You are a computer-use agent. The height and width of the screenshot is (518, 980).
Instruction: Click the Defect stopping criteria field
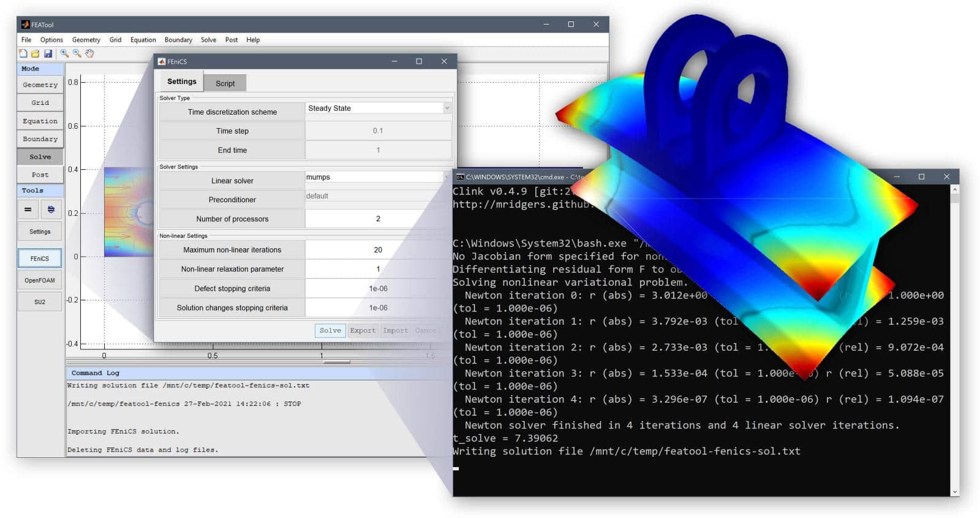pos(379,289)
